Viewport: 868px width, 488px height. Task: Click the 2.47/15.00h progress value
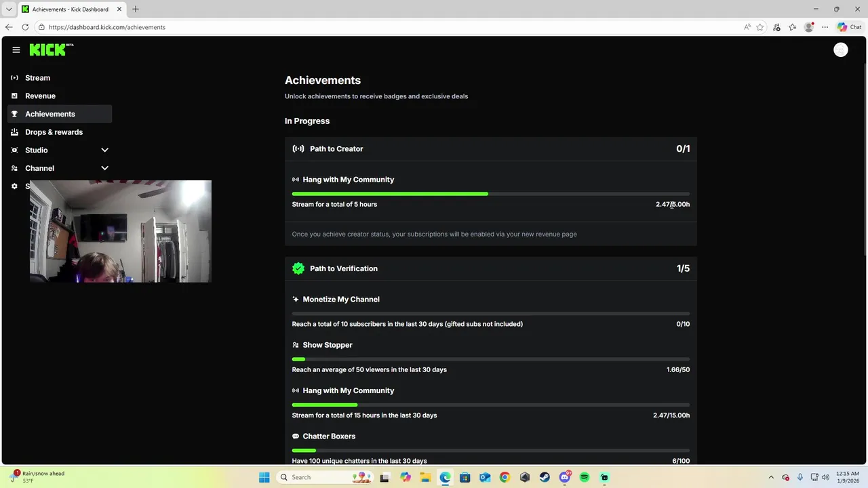(x=671, y=415)
